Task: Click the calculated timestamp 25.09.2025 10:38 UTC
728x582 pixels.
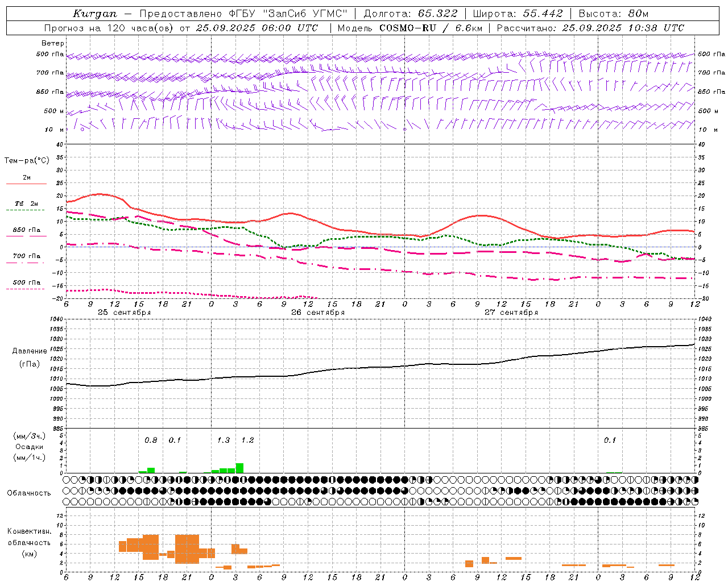Action: pos(623,28)
